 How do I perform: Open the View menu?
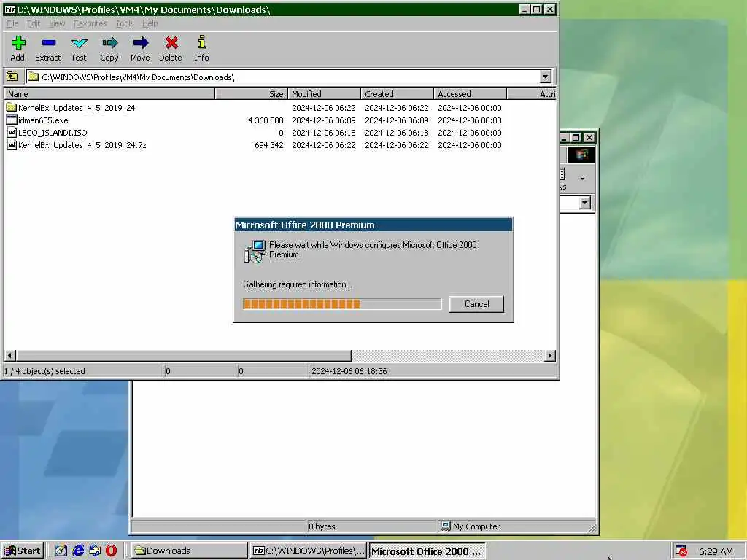click(x=57, y=23)
